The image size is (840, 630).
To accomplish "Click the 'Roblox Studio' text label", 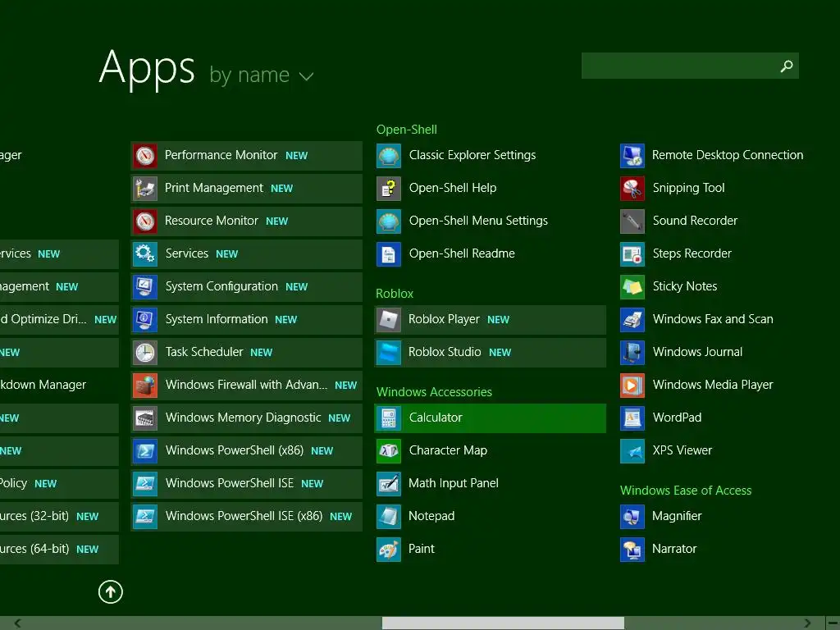I will click(x=445, y=352).
